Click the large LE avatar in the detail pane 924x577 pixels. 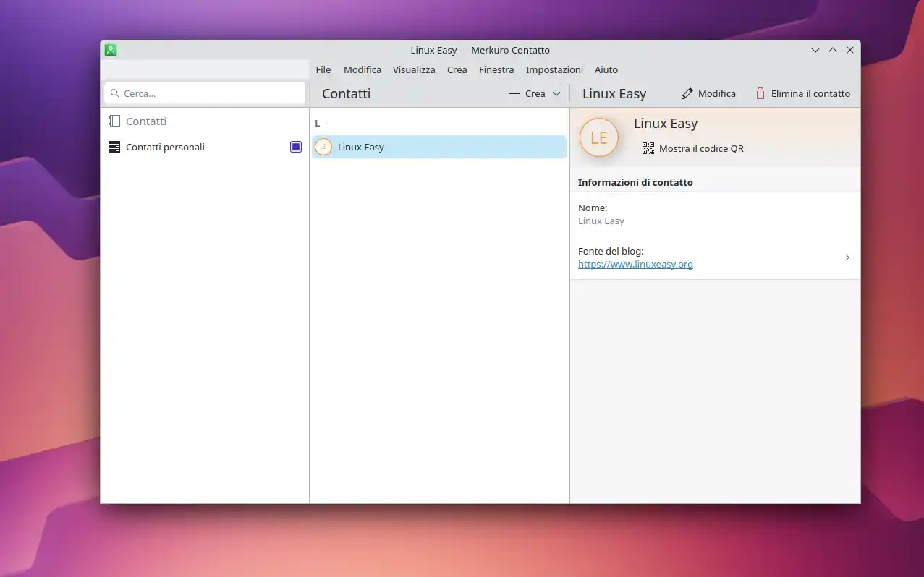pos(599,137)
